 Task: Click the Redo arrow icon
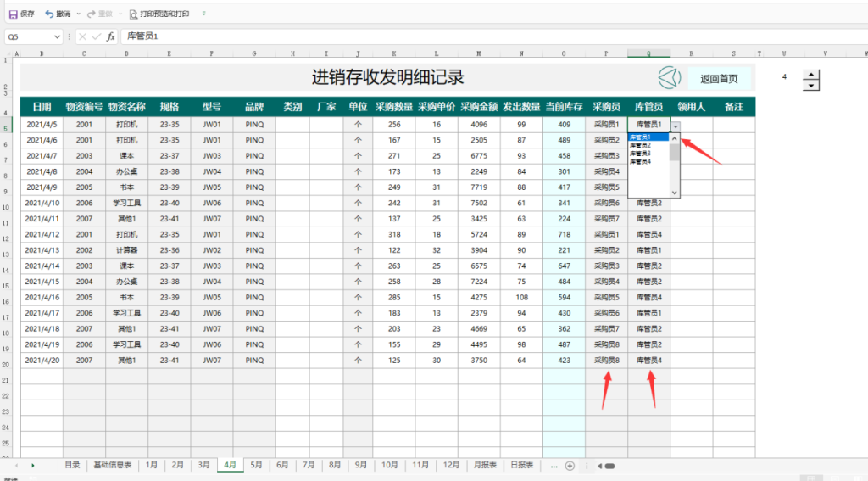click(x=92, y=14)
